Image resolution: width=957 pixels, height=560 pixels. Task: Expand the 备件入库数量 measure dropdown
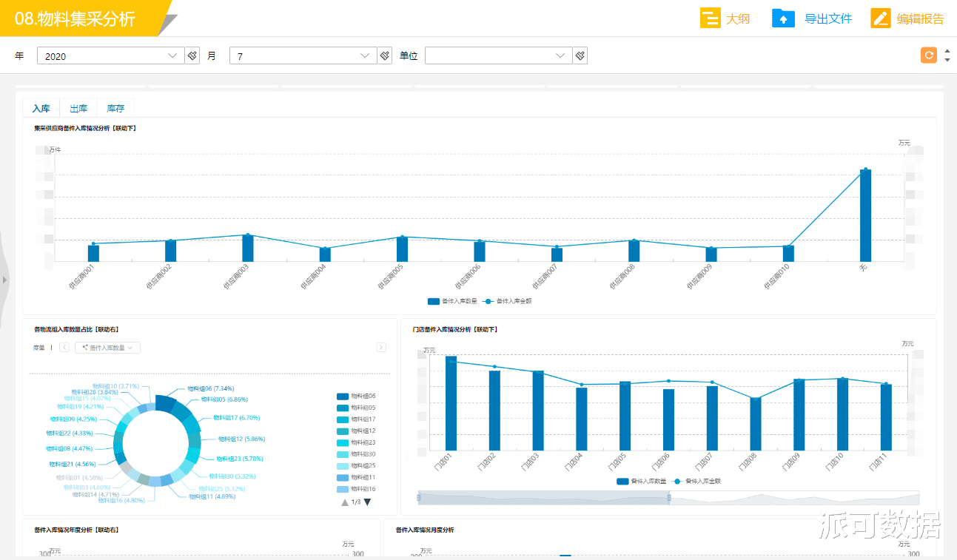click(x=107, y=348)
